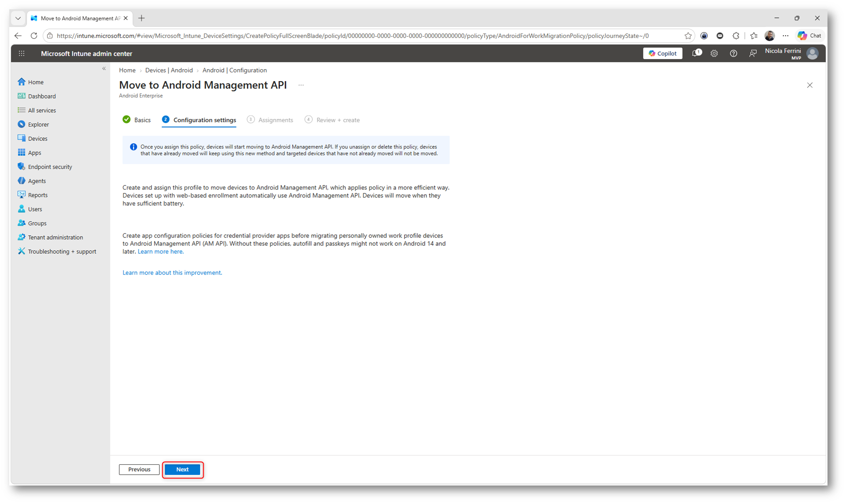846x504 pixels.
Task: Click the Groups people icon
Action: [22, 223]
